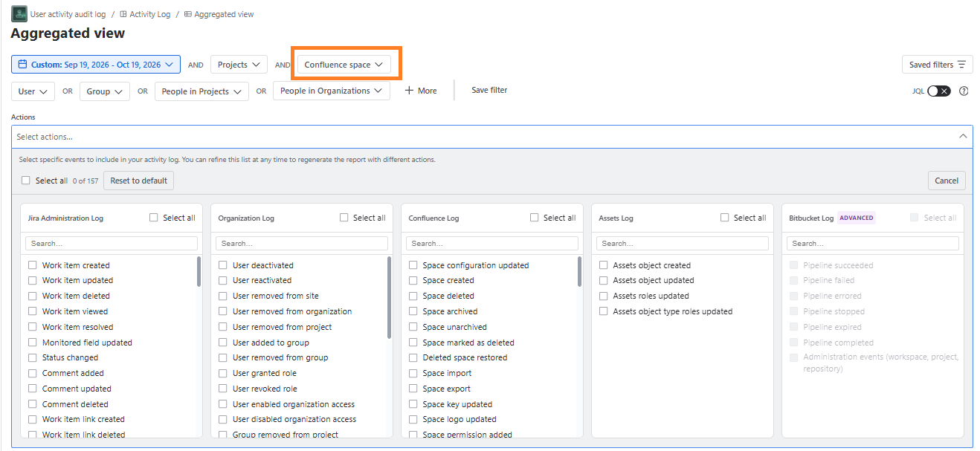Click the Saved filters list icon

coord(961,65)
